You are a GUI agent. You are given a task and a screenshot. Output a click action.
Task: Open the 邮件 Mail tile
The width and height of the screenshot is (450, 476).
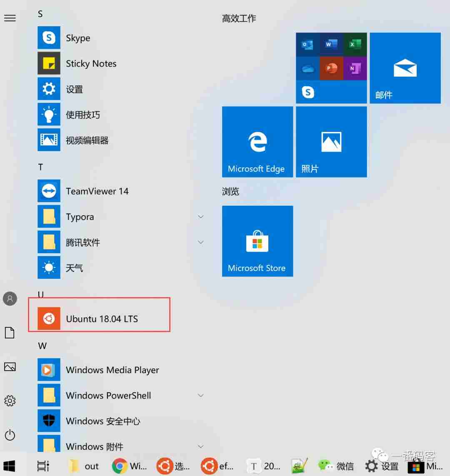point(405,68)
